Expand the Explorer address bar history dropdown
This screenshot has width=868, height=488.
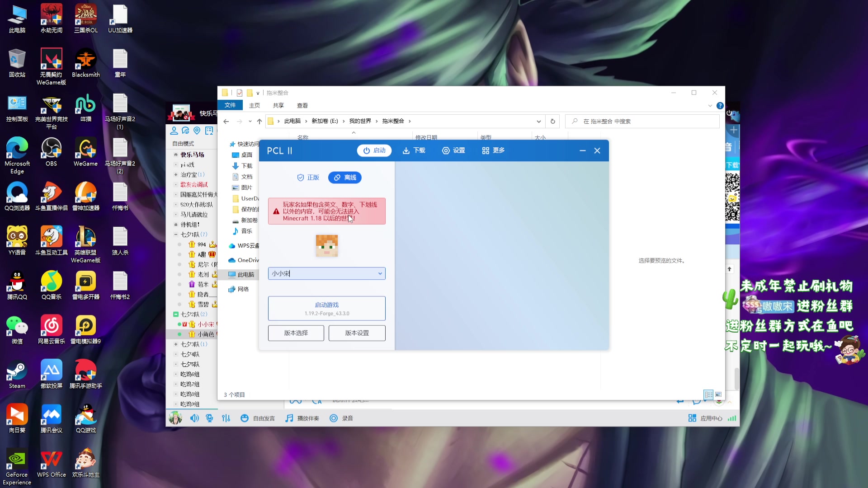[538, 121]
